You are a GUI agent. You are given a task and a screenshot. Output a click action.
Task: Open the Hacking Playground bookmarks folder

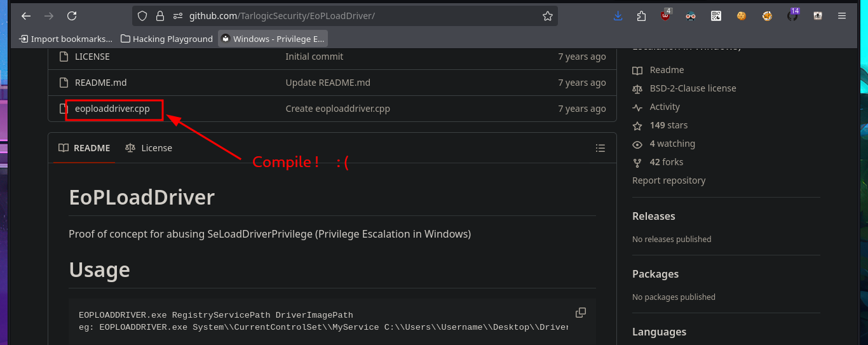pos(166,39)
